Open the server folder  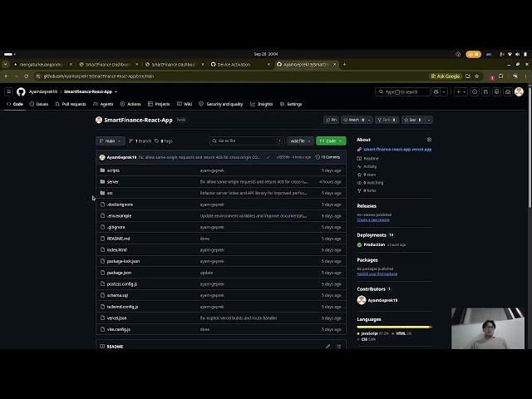pyautogui.click(x=113, y=182)
